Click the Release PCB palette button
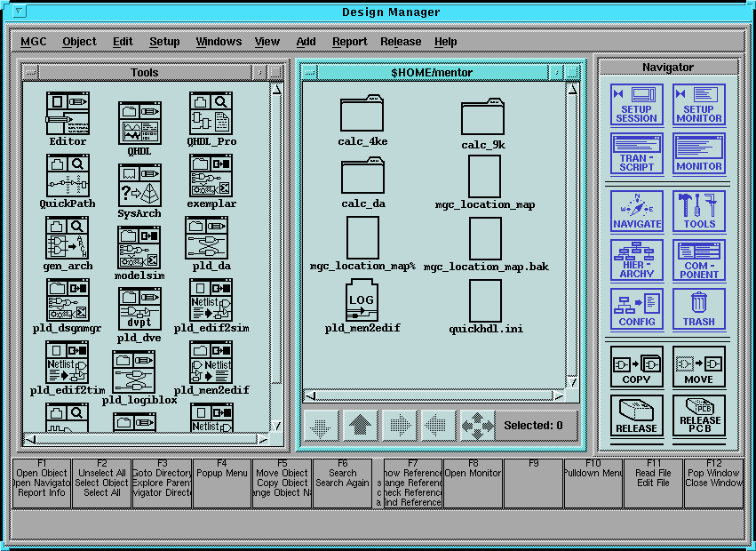 click(699, 416)
